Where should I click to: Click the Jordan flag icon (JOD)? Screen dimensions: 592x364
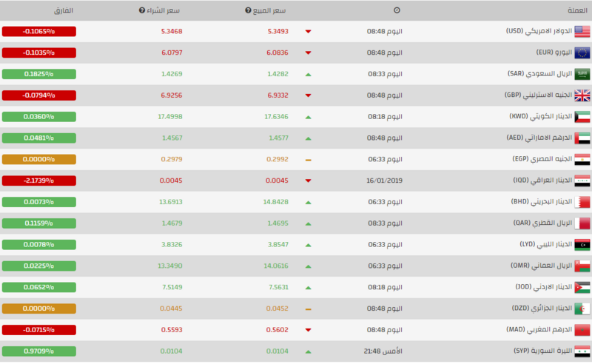tap(582, 287)
